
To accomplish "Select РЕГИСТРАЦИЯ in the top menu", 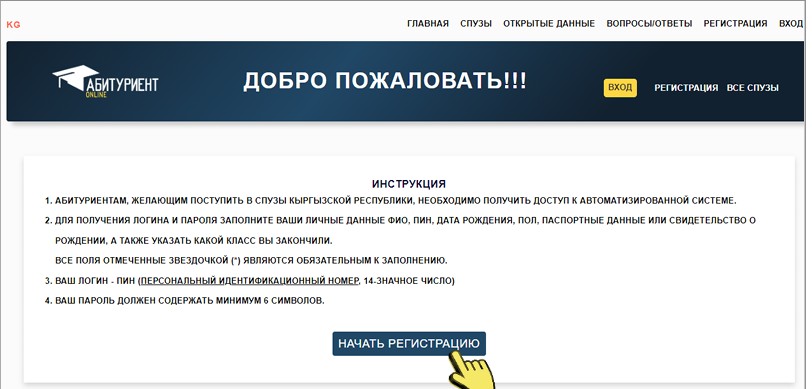I will [x=735, y=23].
